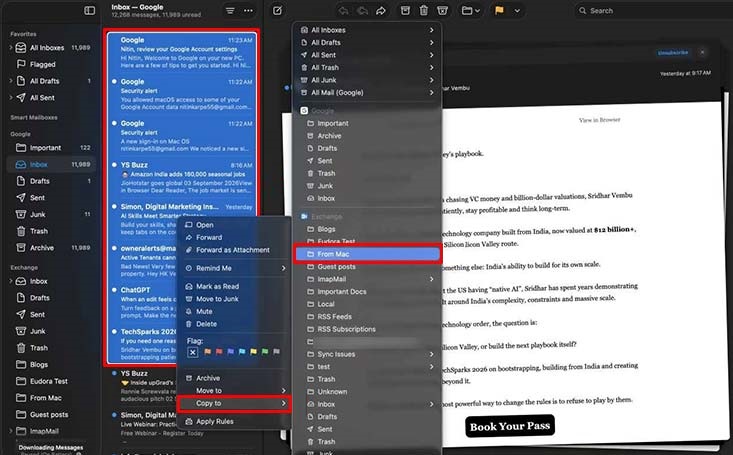Image resolution: width=733 pixels, height=455 pixels.
Task: Select YS Buzz message received 8:16 AM
Action: (x=182, y=177)
